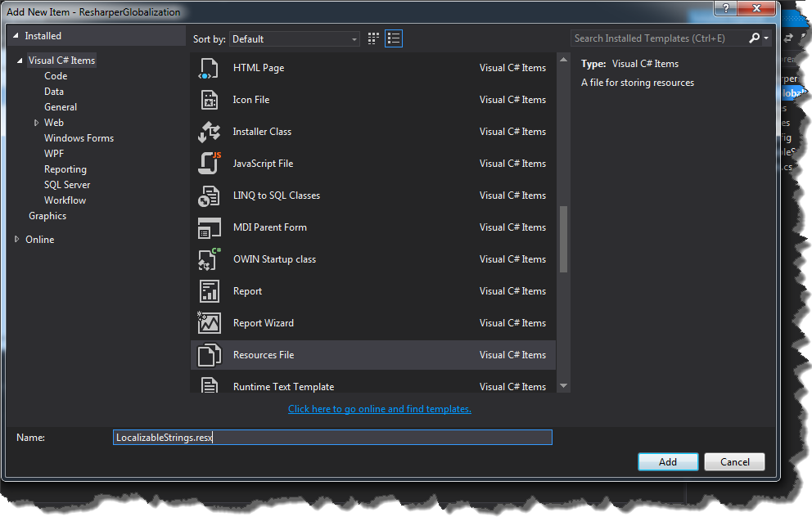This screenshot has height=517, width=812.
Task: Click the OWIN Startup class name
Action: click(x=274, y=259)
